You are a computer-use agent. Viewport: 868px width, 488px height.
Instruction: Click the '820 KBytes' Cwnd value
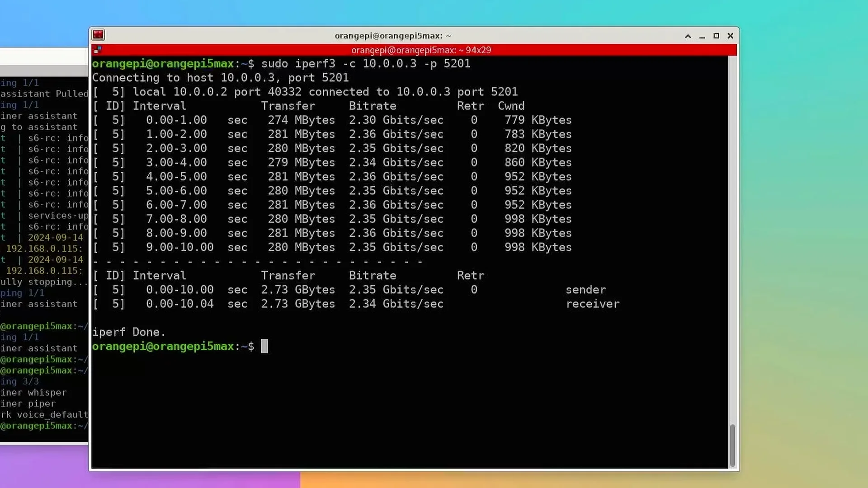tap(538, 148)
